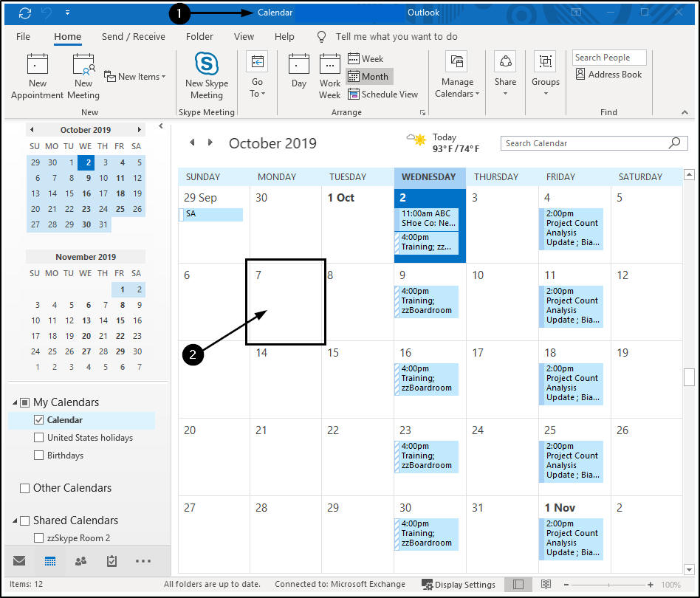Click the Search Calendar magnifier icon

point(675,142)
